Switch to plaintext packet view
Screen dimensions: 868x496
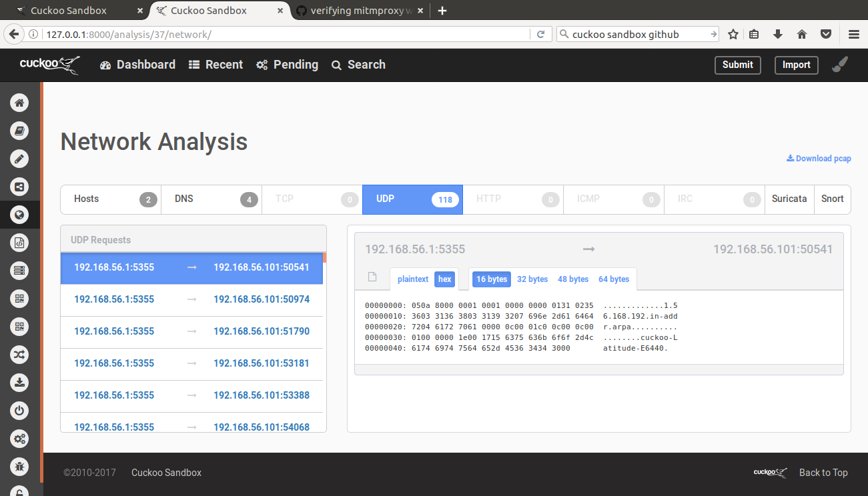tap(412, 279)
